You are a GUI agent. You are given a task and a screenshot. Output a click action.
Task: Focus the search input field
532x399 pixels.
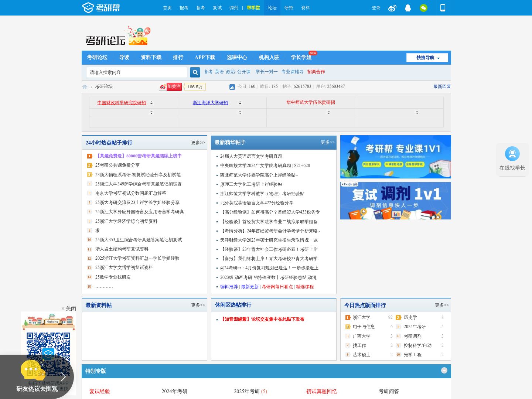click(137, 72)
